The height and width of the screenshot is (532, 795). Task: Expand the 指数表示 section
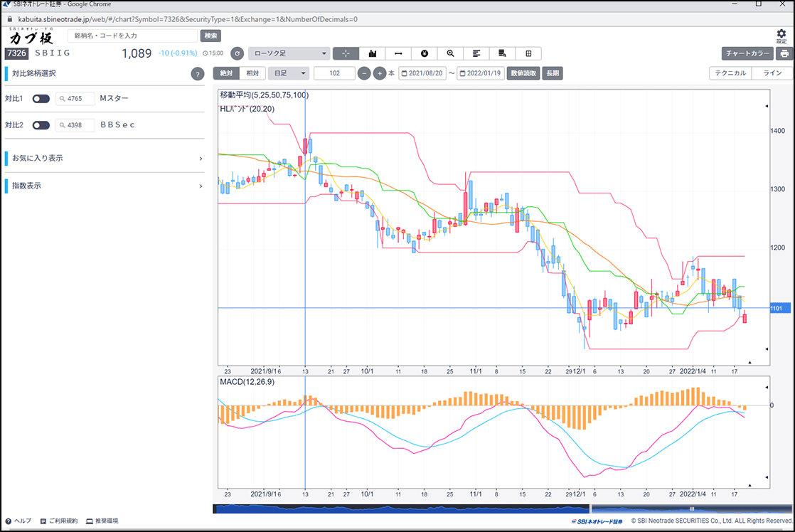coord(105,186)
